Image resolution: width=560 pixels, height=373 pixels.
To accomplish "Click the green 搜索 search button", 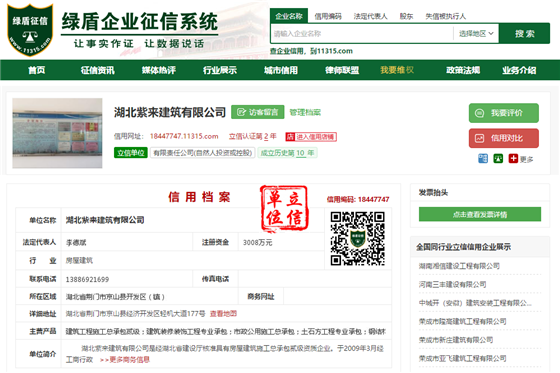I will (525, 34).
